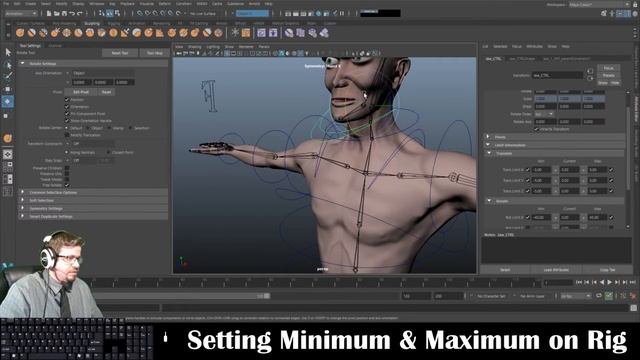Toggle the loop playback icon
640x360 pixels.
pyautogui.click(x=598, y=296)
